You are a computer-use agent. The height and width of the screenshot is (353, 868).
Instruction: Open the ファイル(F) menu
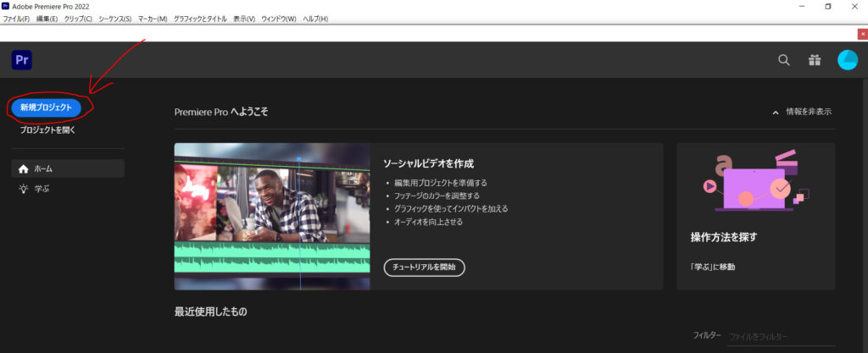point(17,19)
